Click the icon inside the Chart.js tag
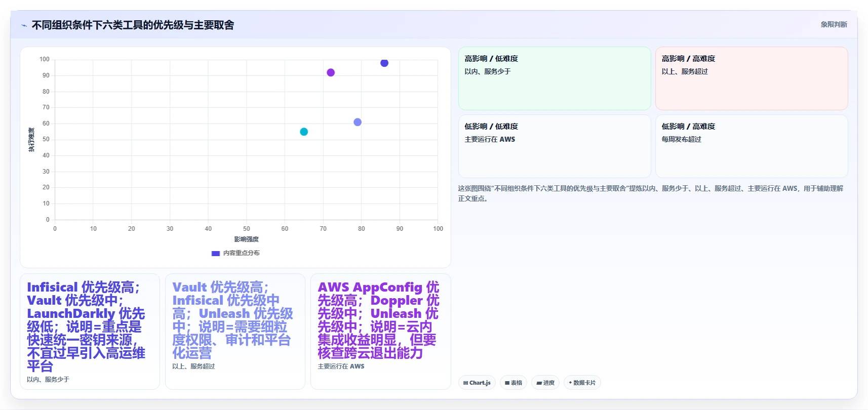 click(465, 383)
